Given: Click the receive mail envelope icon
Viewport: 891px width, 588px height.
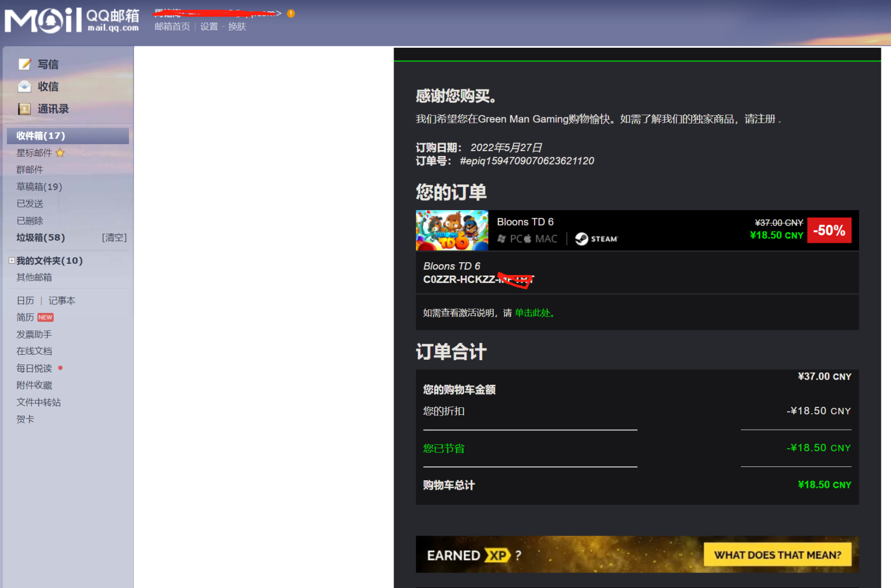Looking at the screenshot, I should click(x=25, y=86).
